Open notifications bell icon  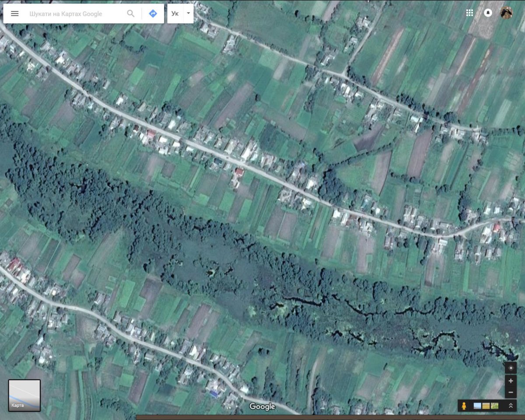488,13
